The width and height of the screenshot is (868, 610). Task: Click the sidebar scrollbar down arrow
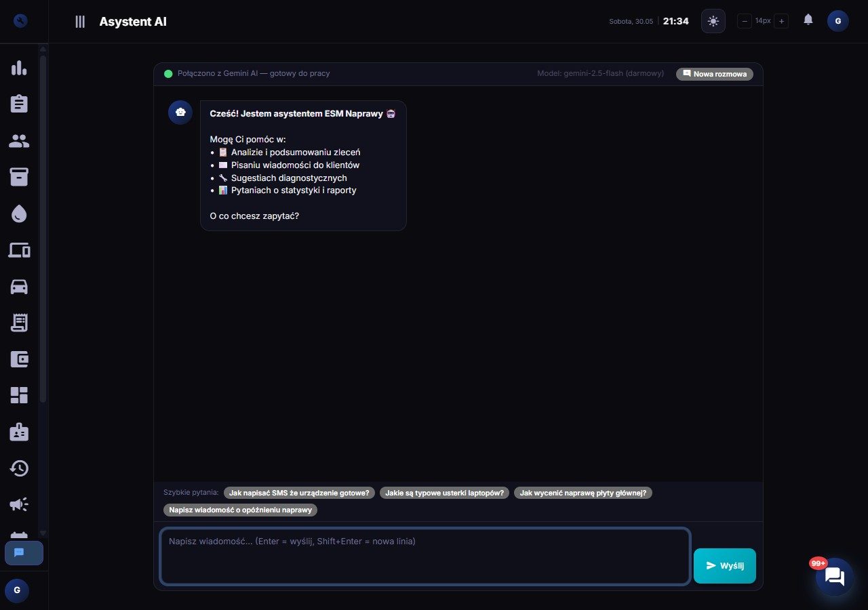coord(43,533)
